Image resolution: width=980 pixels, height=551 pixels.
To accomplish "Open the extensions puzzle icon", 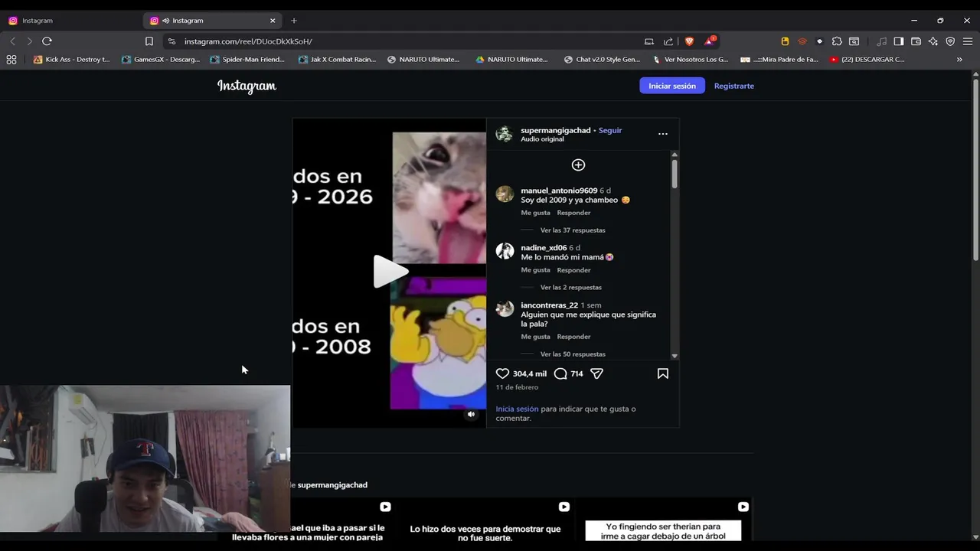I will tap(837, 41).
